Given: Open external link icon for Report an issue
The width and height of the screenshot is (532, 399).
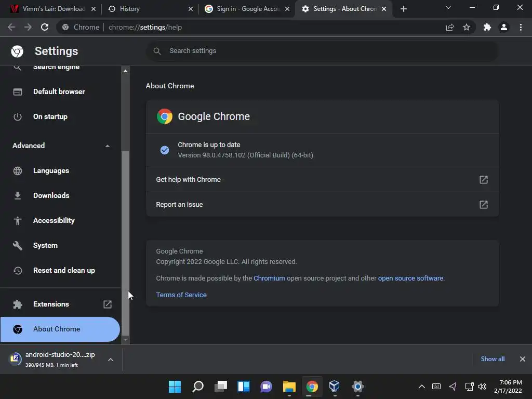Looking at the screenshot, I should click(x=484, y=205).
